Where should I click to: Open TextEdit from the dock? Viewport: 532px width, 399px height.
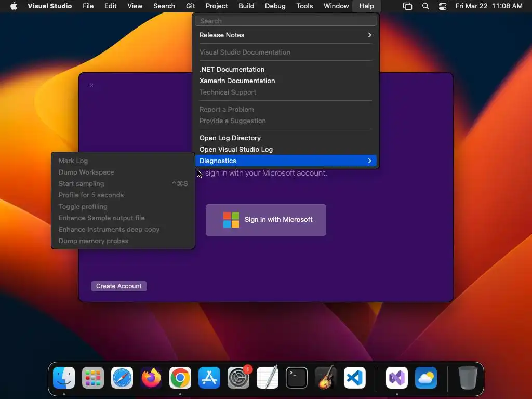[x=268, y=378]
